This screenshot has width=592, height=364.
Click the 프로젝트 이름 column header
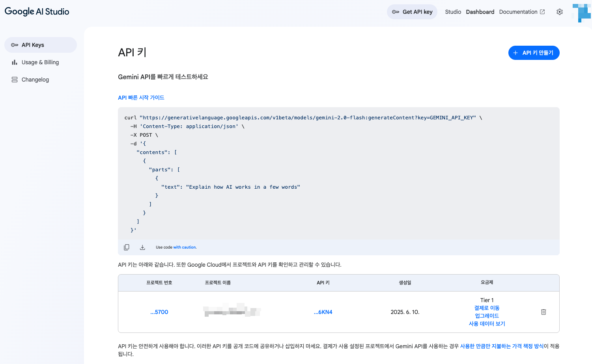click(x=218, y=283)
